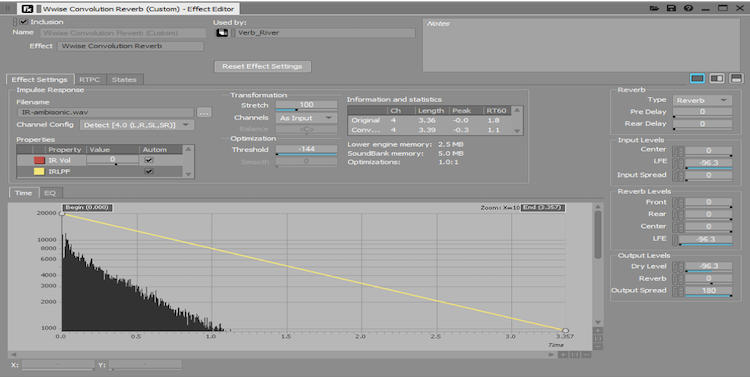
Task: Click the Properties list up arrow
Action: 188,149
